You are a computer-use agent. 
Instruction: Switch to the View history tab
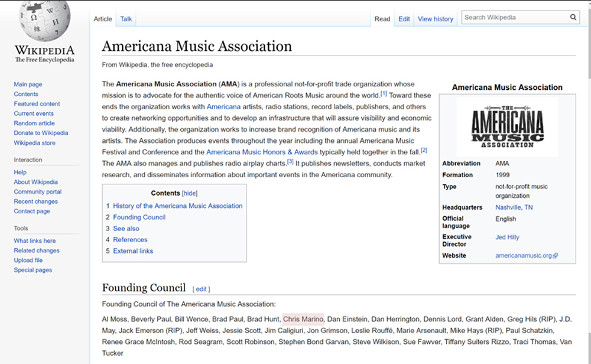(x=435, y=19)
